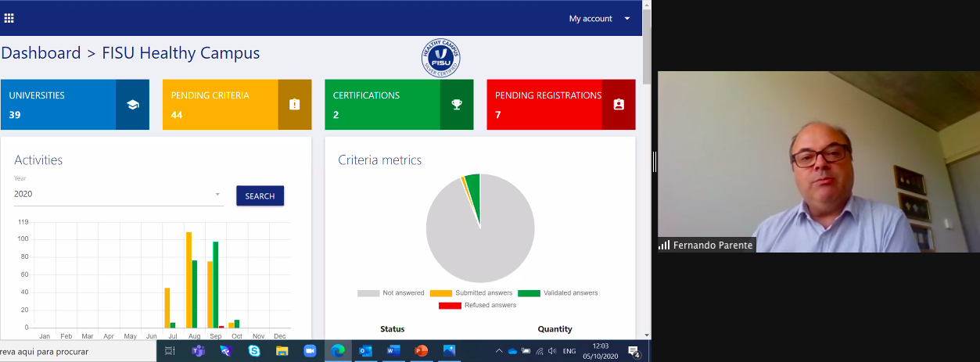Open the My account dropdown
This screenshot has width=980, height=362.
(600, 19)
